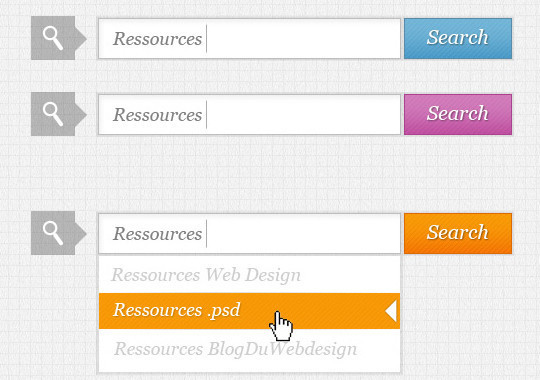Pick the 'Ressources BlogDuWebdesign' suggestion
Viewport: 540px width, 380px height.
[x=249, y=349]
